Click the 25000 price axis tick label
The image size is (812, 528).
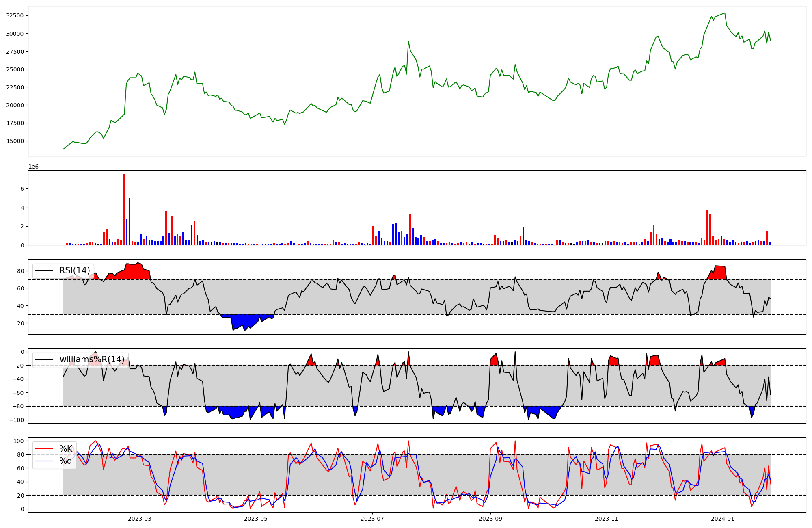(x=15, y=69)
